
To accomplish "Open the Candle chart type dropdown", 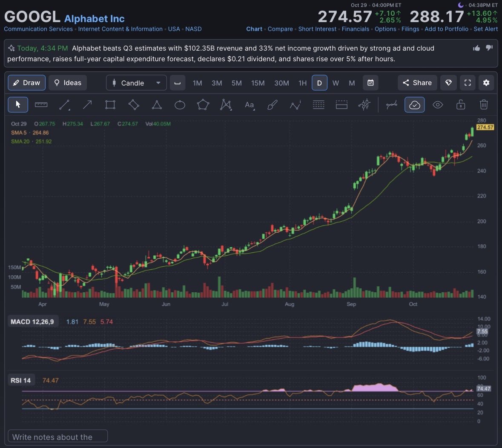I will point(136,83).
